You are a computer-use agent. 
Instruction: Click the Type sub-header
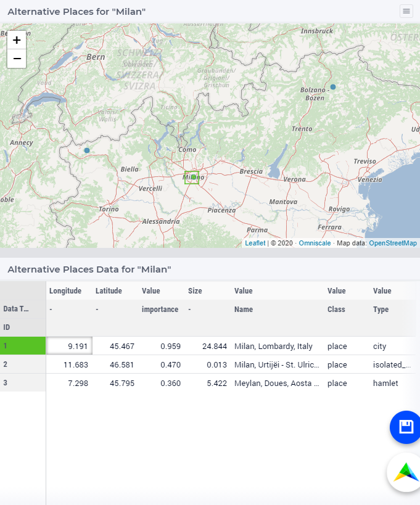click(381, 310)
